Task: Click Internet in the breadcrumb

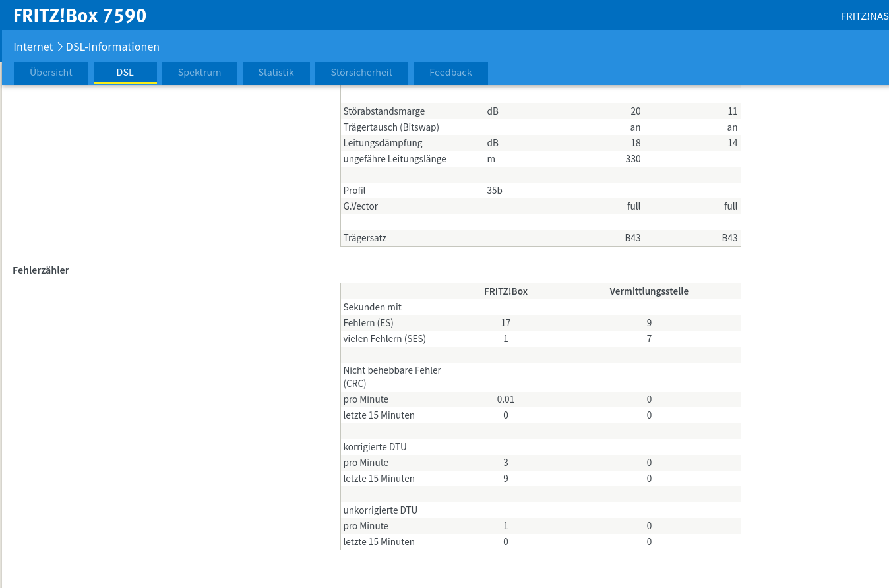Action: (x=33, y=47)
